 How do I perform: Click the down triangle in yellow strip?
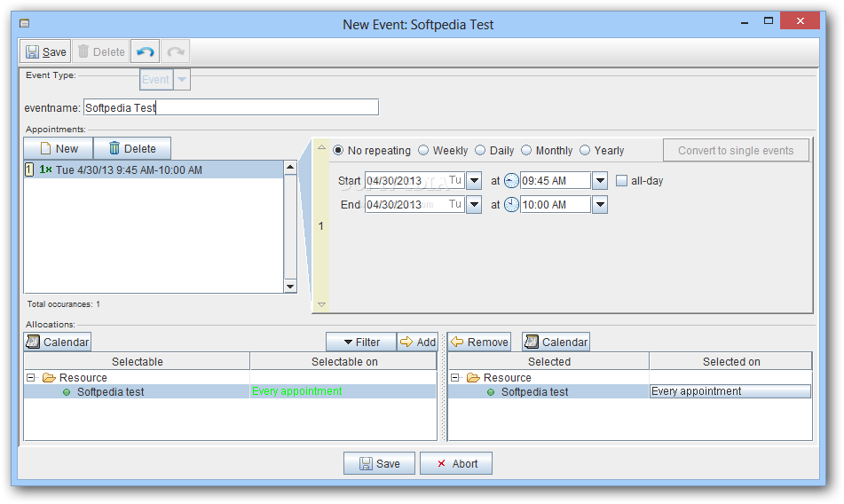coord(321,304)
